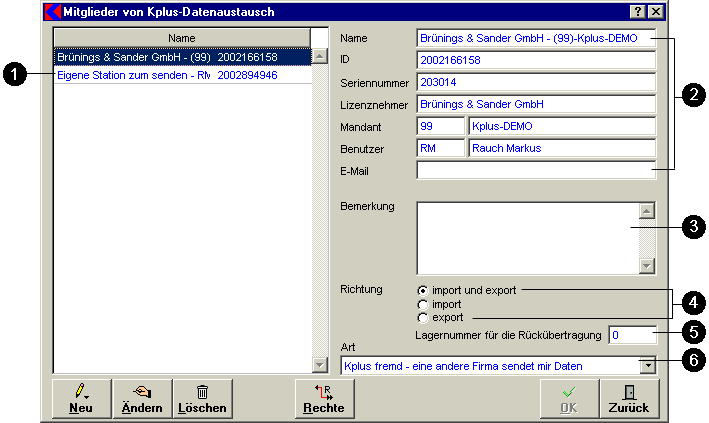
Task: Choose the 'import' only direction
Action: (x=423, y=303)
